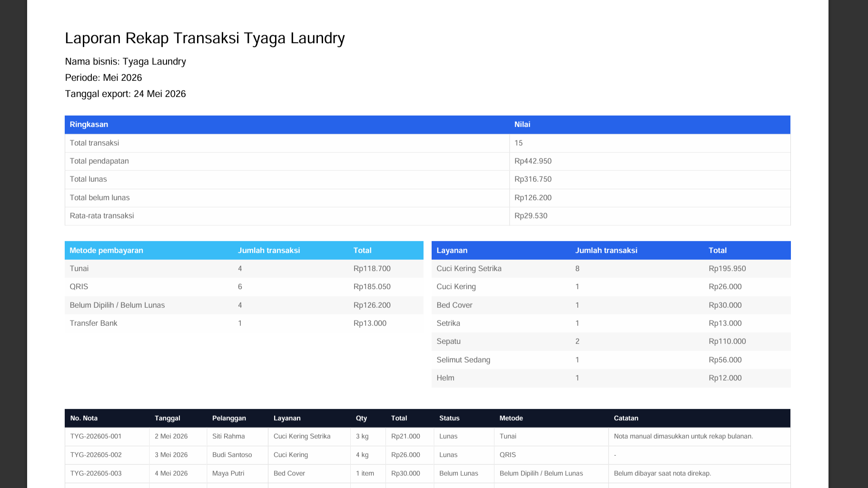868x488 pixels.
Task: Click the Selimut Sedang total Rp56.000
Action: 725,360
